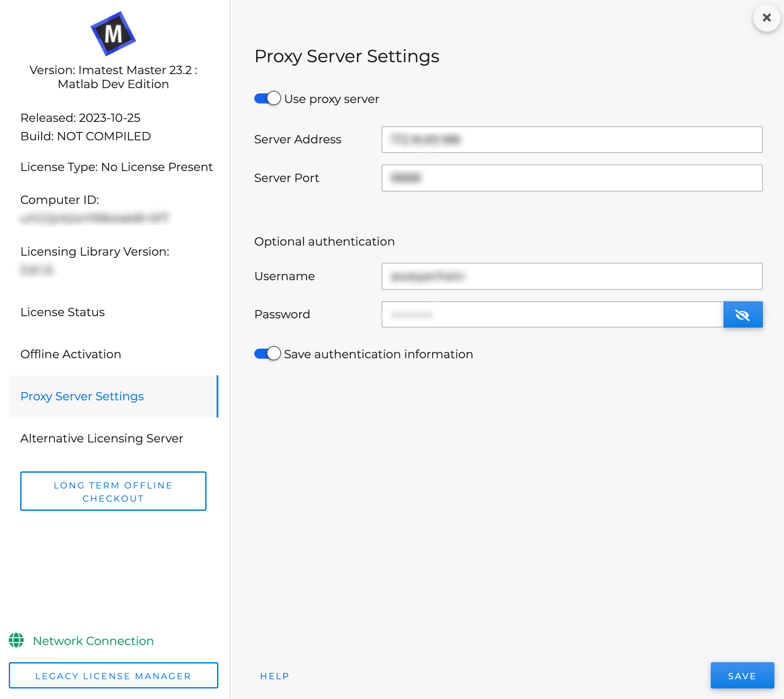The width and height of the screenshot is (784, 699).
Task: Switch to Proxy Server Settings
Action: (x=82, y=396)
